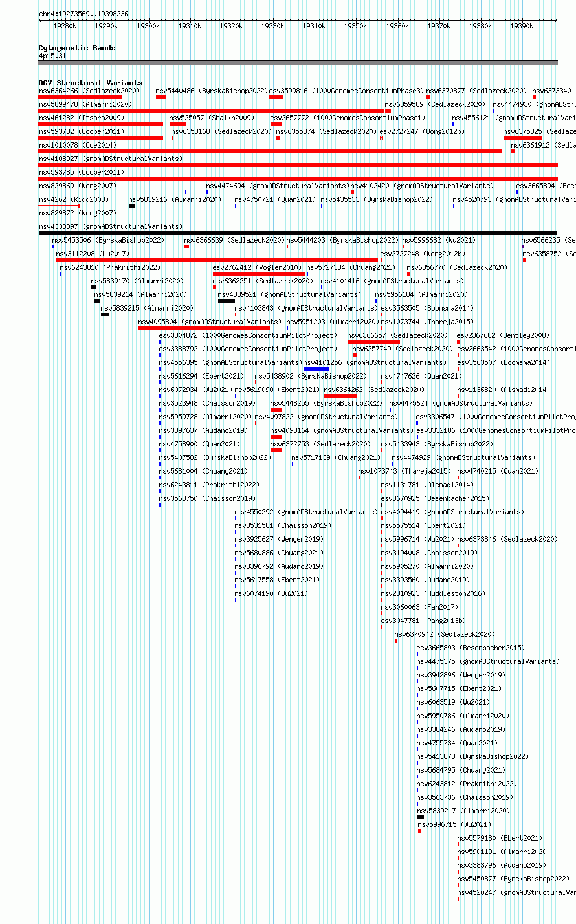The height and width of the screenshot is (924, 576).
Task: Click the blue bar under nsv4101256
Action: point(316,369)
